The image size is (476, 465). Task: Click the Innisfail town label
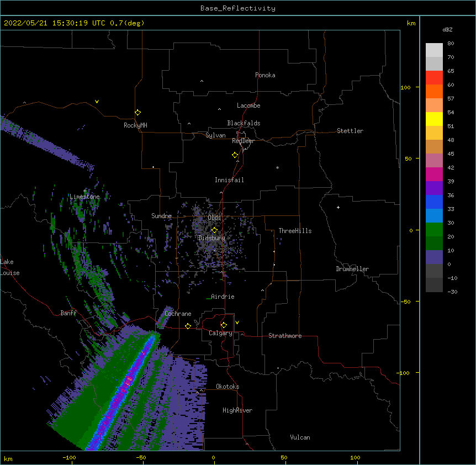click(x=229, y=180)
